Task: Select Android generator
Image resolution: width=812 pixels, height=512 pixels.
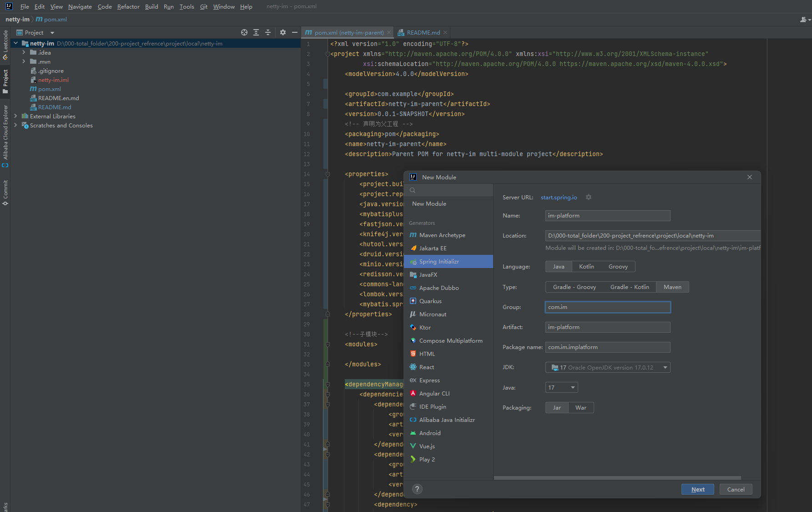Action: (x=448, y=433)
